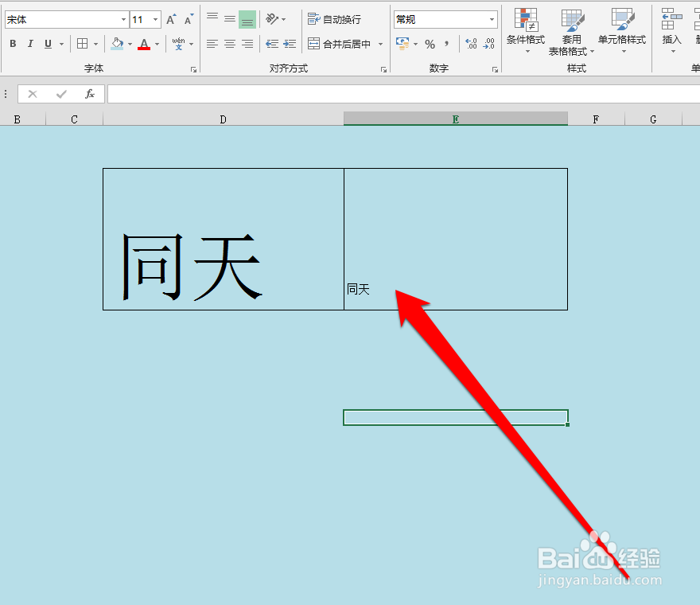Decrease the font size with the A▼ icon
Image resolution: width=700 pixels, height=605 pixels.
(187, 18)
